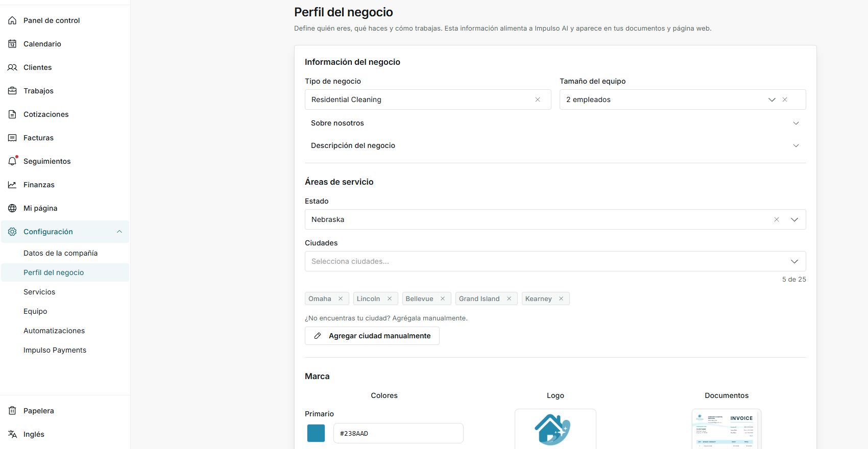Image resolution: width=868 pixels, height=449 pixels.
Task: Click the Mi página globe icon
Action: click(x=12, y=208)
